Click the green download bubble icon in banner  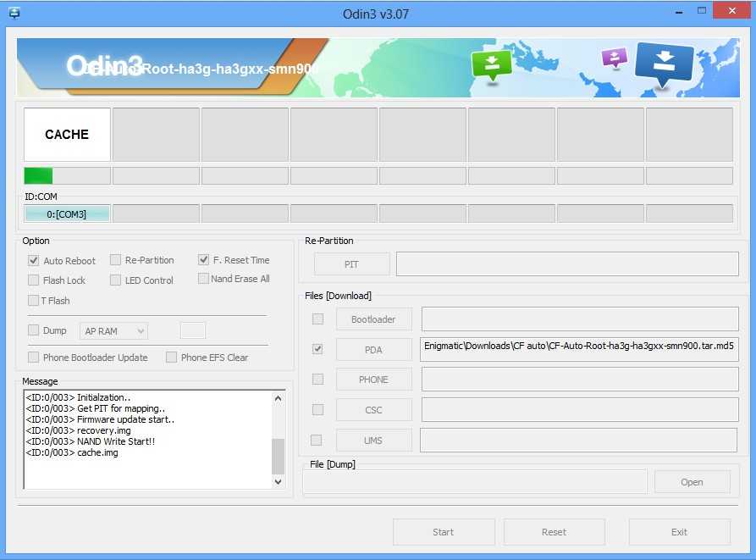pyautogui.click(x=492, y=64)
